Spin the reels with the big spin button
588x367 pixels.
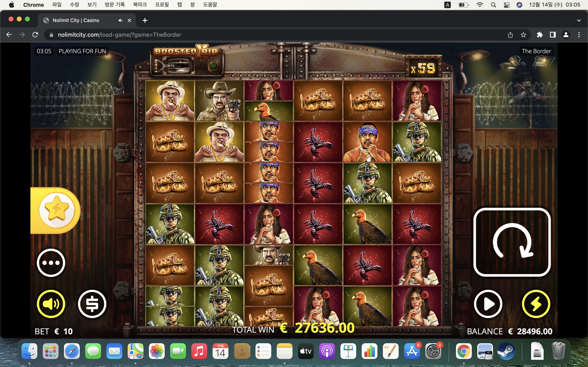512,242
